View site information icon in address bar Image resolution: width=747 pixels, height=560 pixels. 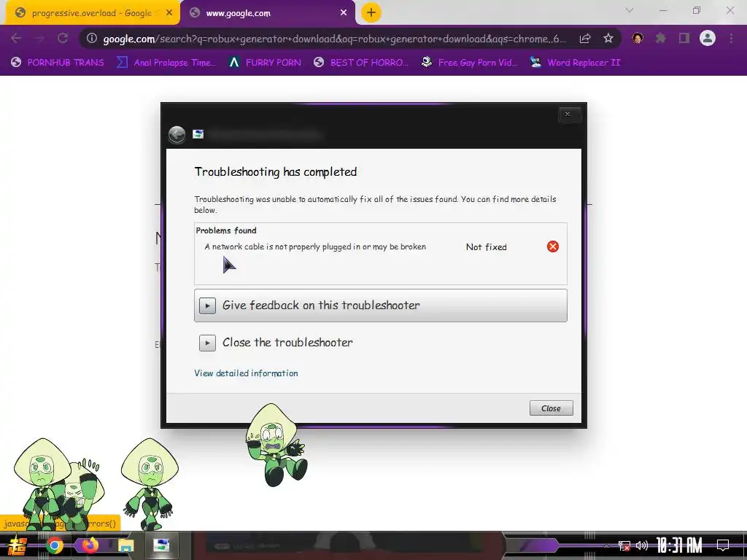click(x=92, y=39)
